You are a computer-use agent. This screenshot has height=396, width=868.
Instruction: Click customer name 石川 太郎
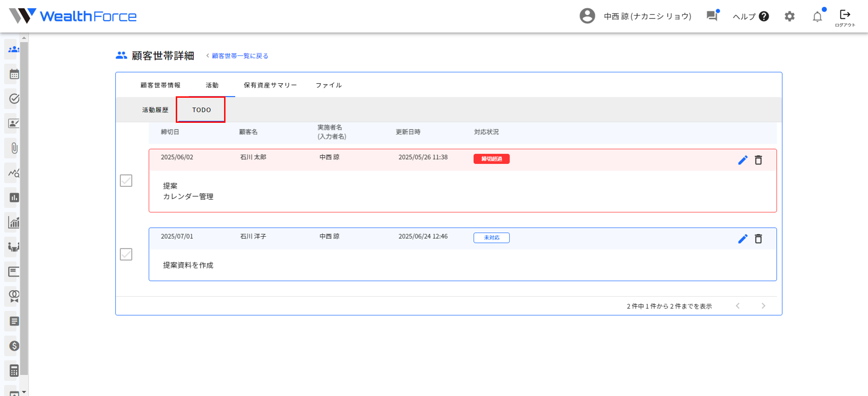(253, 157)
